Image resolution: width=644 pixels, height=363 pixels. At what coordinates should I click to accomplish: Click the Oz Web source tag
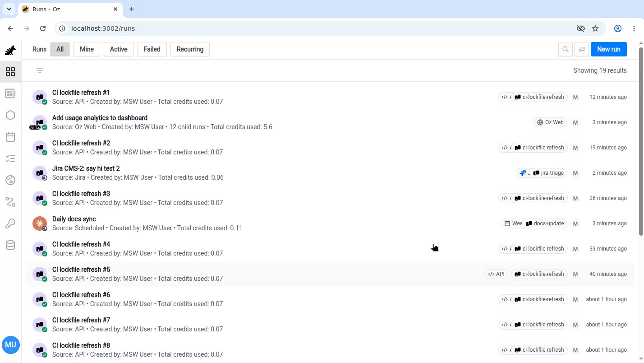(x=550, y=122)
